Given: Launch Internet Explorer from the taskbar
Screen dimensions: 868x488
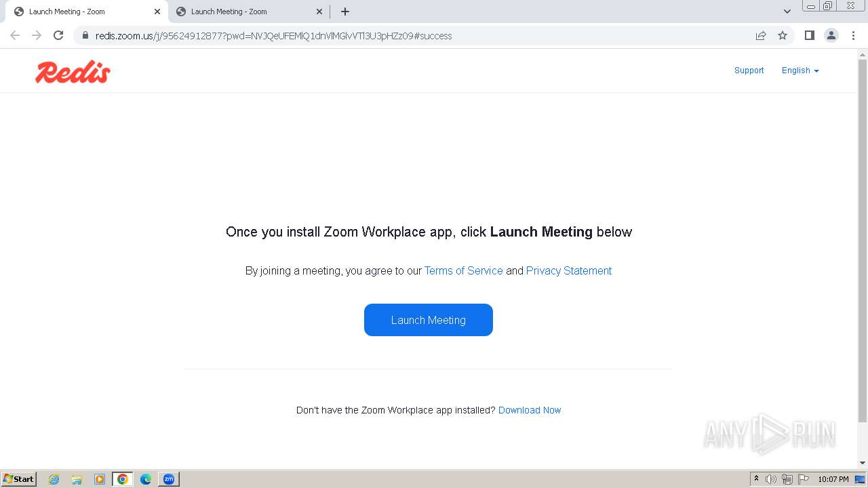Looking at the screenshot, I should pos(54,479).
